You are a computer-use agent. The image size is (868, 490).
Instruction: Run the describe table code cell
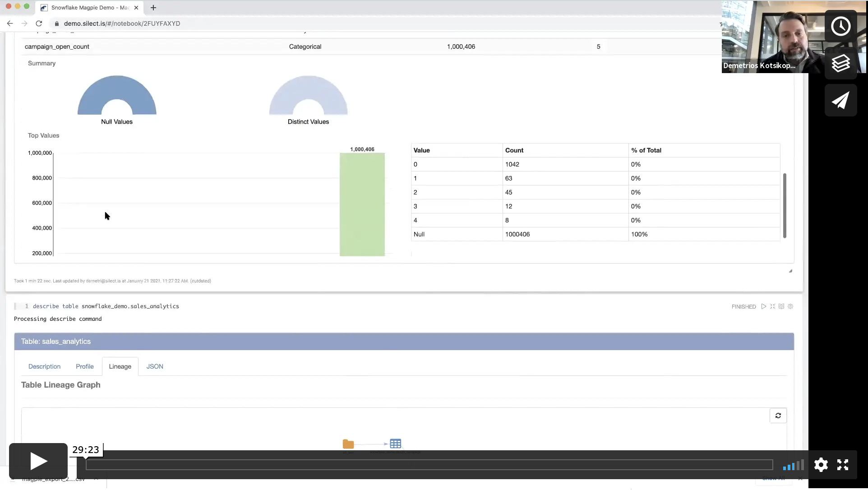pos(763,306)
